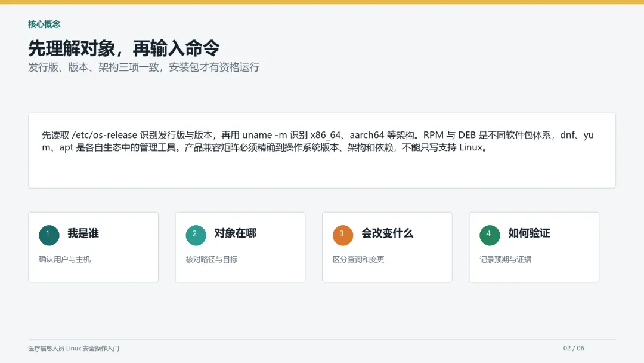
Task: Click the 核心概念 section label
Action: click(44, 24)
